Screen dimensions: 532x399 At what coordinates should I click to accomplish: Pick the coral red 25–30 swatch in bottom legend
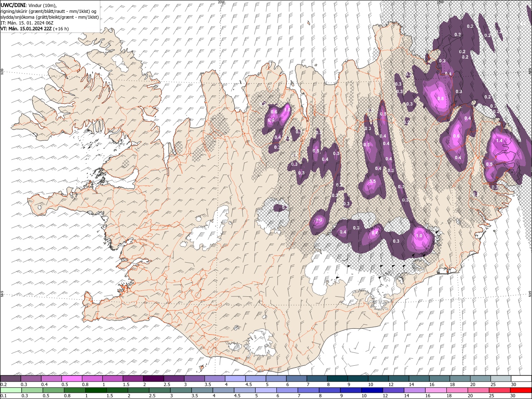pos(500,390)
